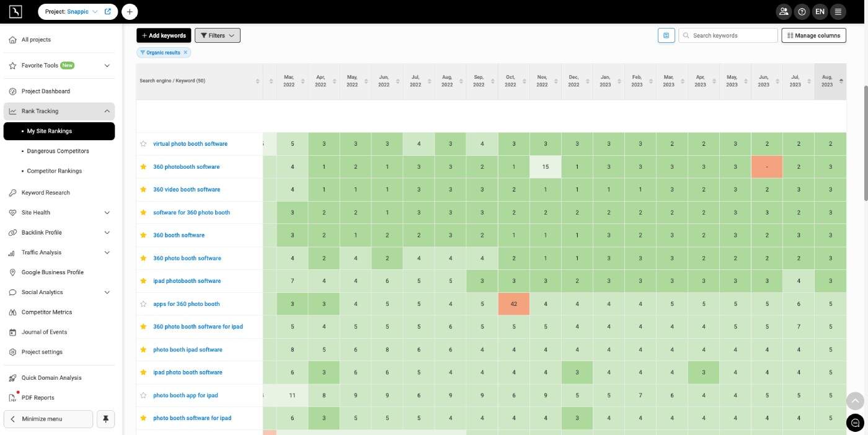
Task: Toggle the table view mode icon
Action: tap(666, 35)
